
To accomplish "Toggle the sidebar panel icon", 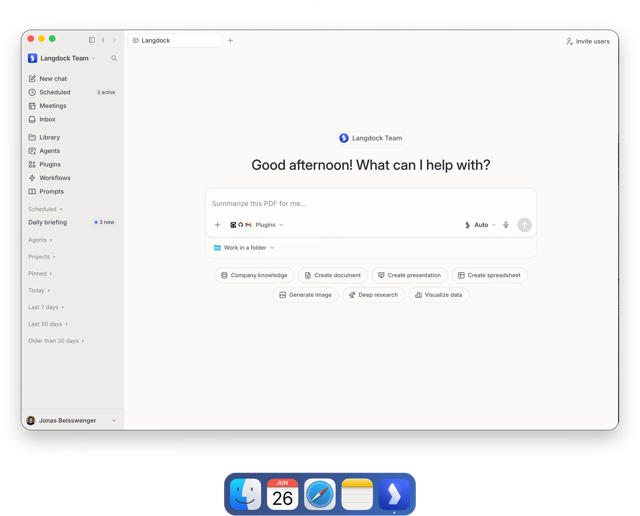I will point(92,40).
